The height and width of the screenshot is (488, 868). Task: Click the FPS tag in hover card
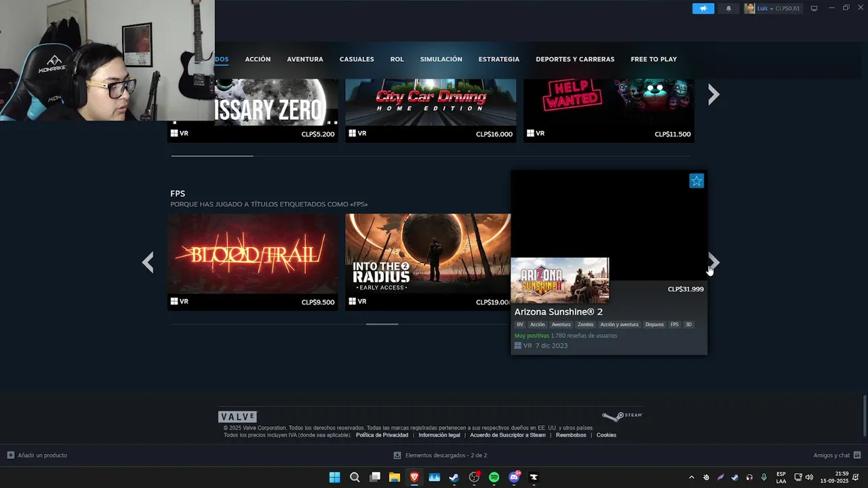click(675, 325)
